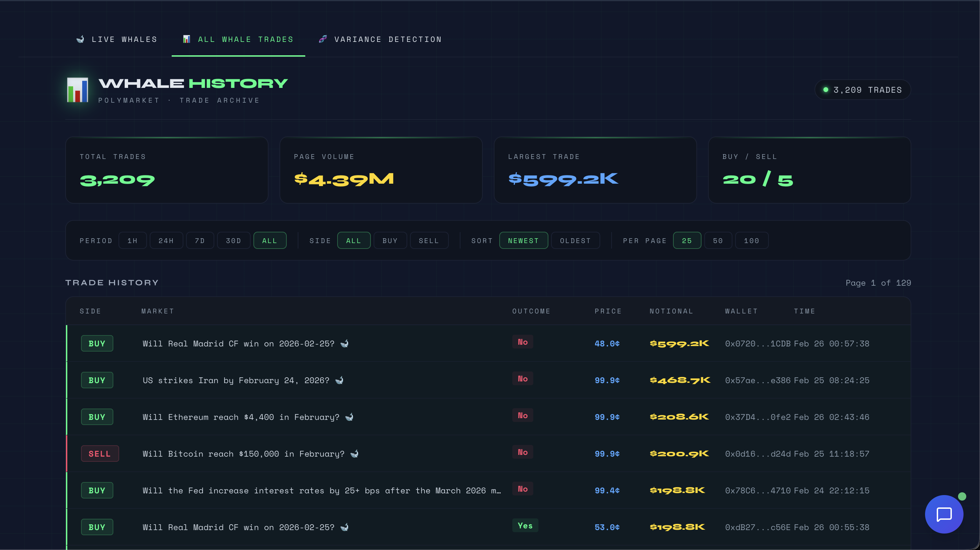Click DNA icon in Variance Detection tab
980x550 pixels.
pyautogui.click(x=323, y=39)
